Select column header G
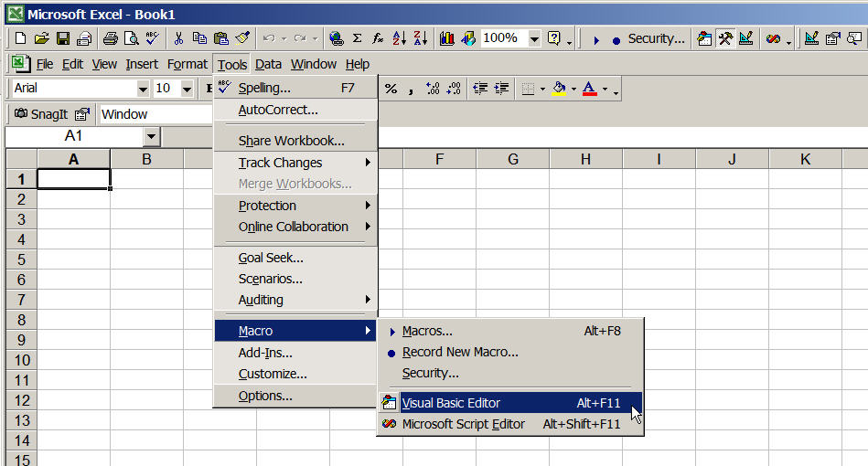Image resolution: width=868 pixels, height=466 pixels. (512, 160)
